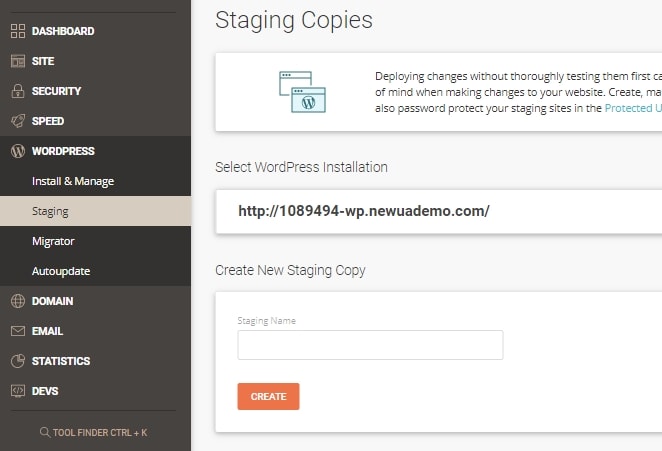This screenshot has height=451, width=662.
Task: Click the Security padlock icon
Action: coord(18,91)
